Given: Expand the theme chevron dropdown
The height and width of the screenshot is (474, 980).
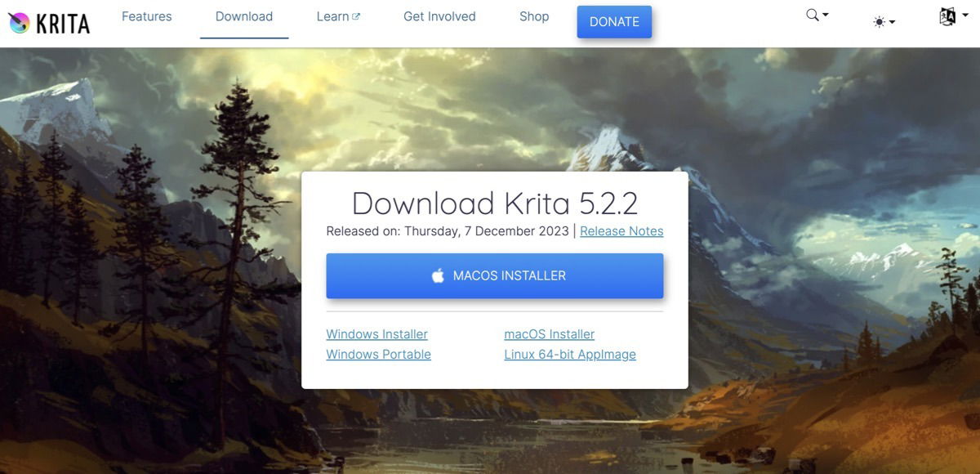Looking at the screenshot, I should point(890,22).
